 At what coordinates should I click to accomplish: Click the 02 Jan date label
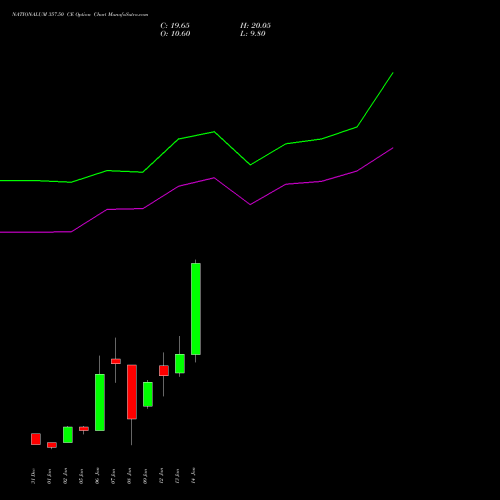click(x=65, y=476)
